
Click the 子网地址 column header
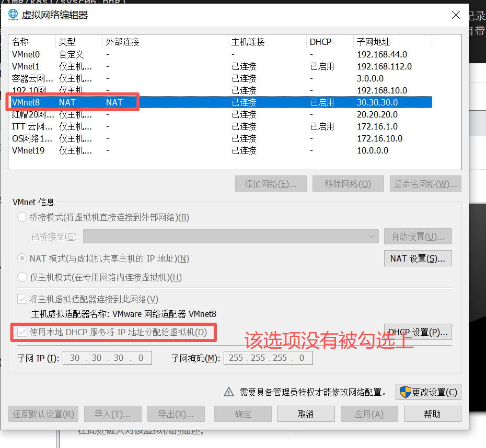tap(392, 42)
